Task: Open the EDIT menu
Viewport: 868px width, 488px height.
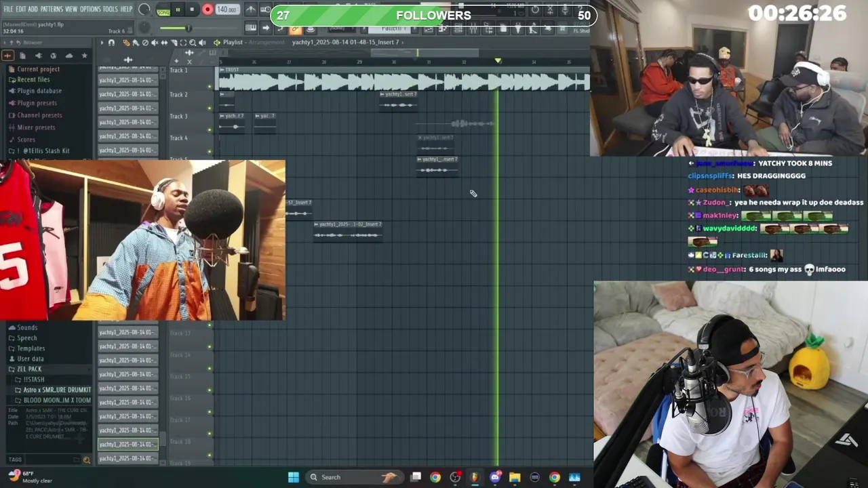Action: [x=21, y=9]
